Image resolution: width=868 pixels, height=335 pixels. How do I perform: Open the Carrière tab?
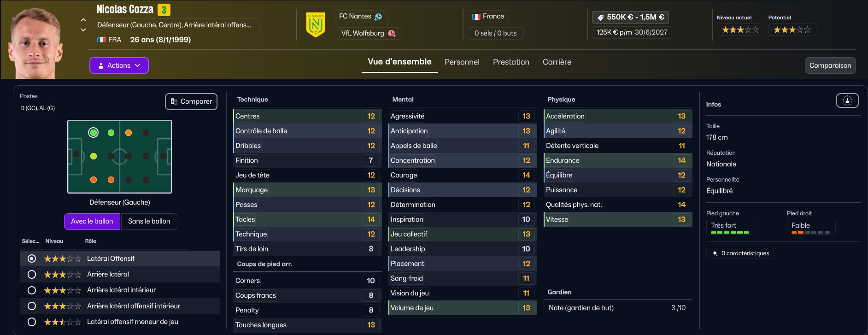pyautogui.click(x=557, y=62)
